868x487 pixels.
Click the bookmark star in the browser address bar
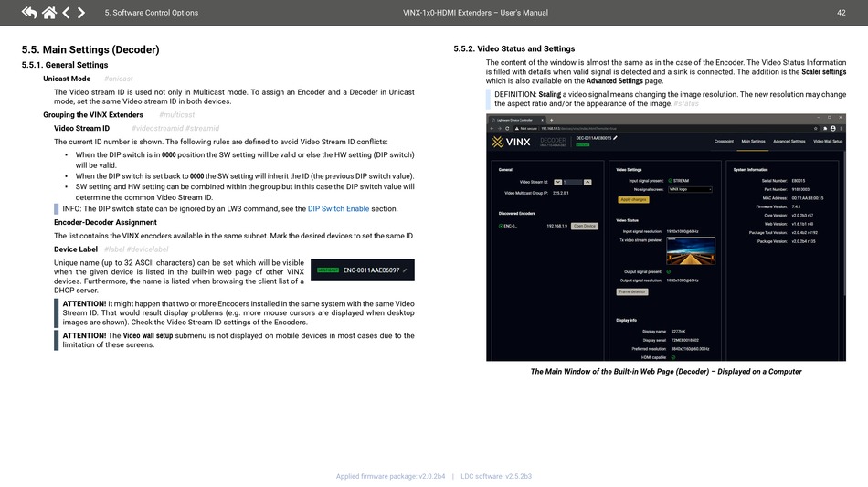click(x=815, y=129)
